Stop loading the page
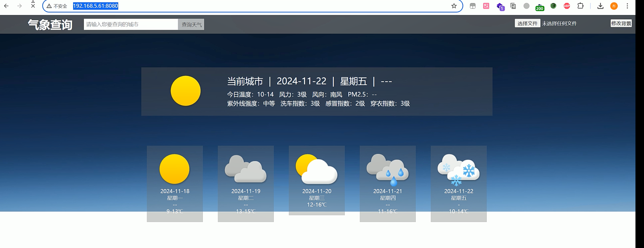The width and height of the screenshot is (644, 248). 33,6
